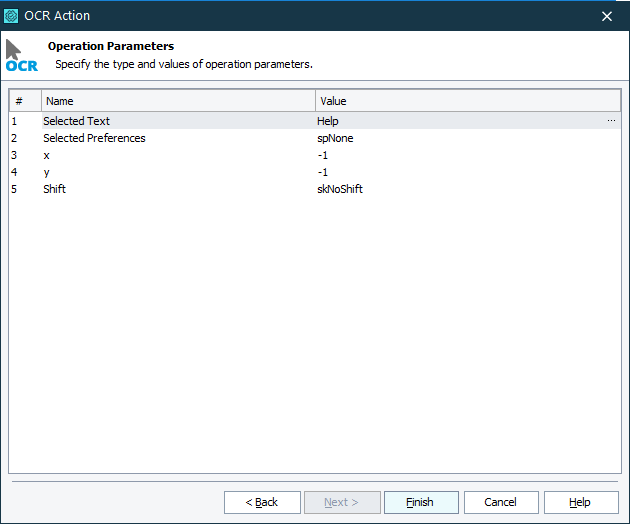Select the Selected Preferences parameter name
The image size is (630, 524).
pos(94,138)
